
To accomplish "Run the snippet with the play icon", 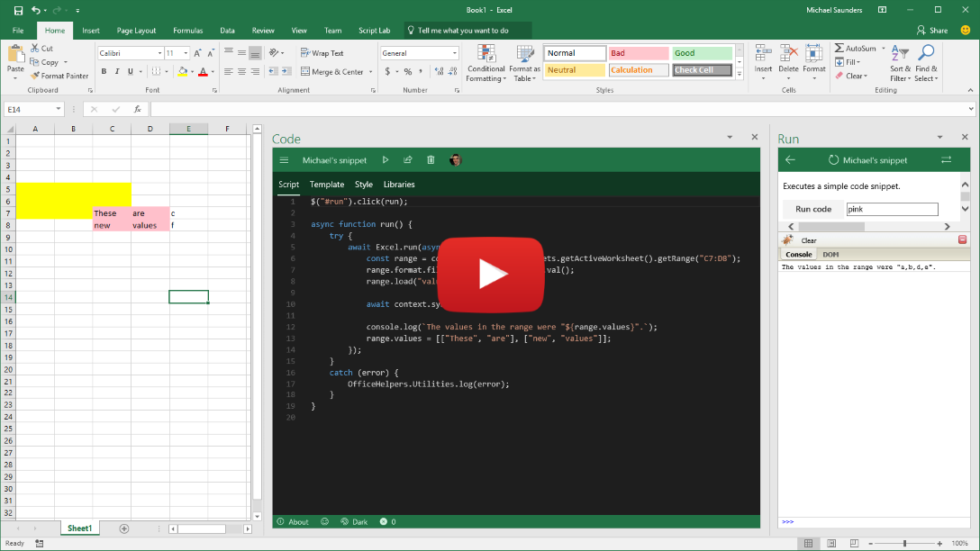I will point(386,160).
